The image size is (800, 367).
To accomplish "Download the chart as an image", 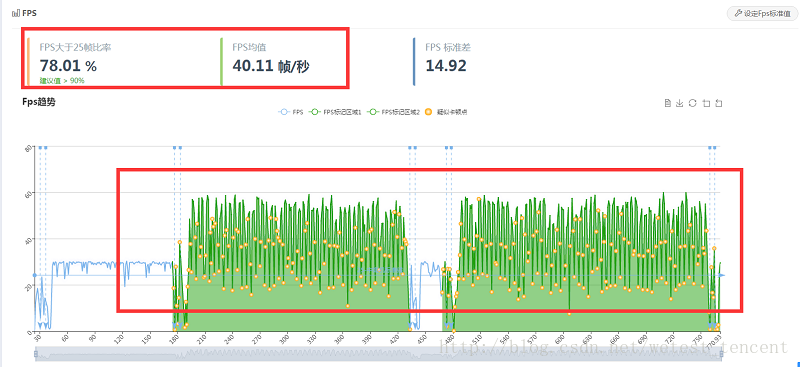I will click(680, 104).
